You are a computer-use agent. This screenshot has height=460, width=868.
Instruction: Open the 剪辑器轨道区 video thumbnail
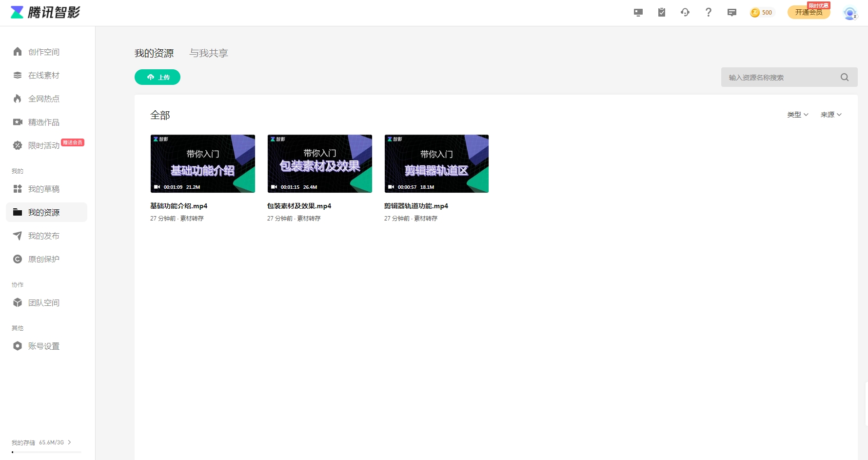coord(436,163)
